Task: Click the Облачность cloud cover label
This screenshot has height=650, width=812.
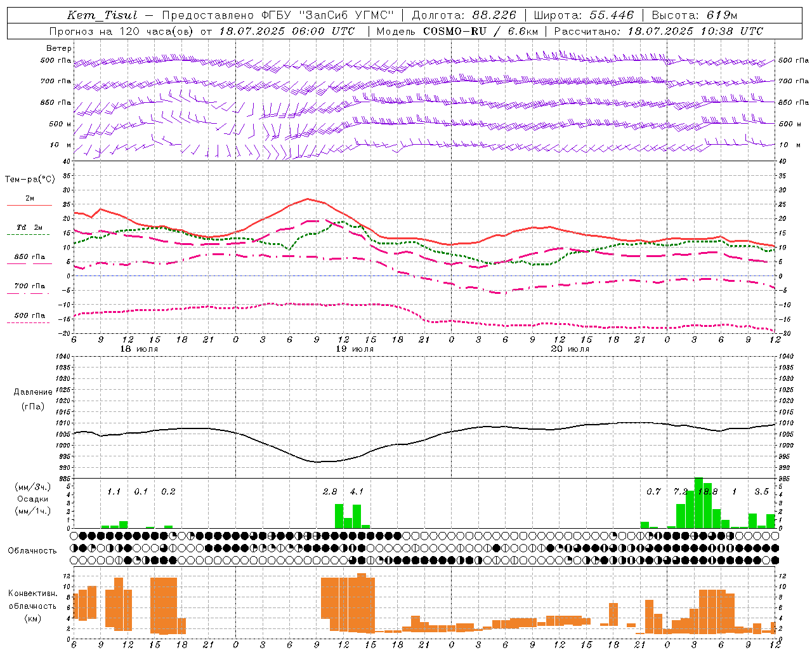Action: coord(32,550)
